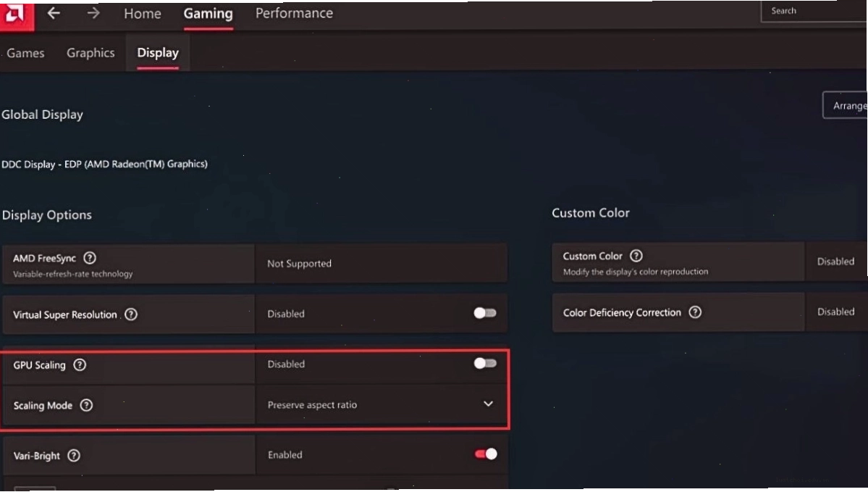The image size is (868, 492).
Task: Click Preserve aspect ratio text
Action: pyautogui.click(x=312, y=405)
